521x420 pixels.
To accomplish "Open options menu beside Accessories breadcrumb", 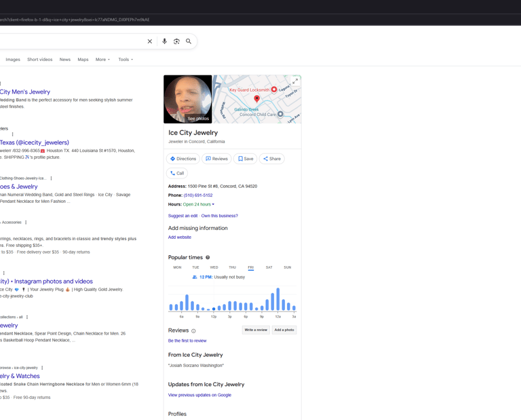I will click(x=26, y=223).
